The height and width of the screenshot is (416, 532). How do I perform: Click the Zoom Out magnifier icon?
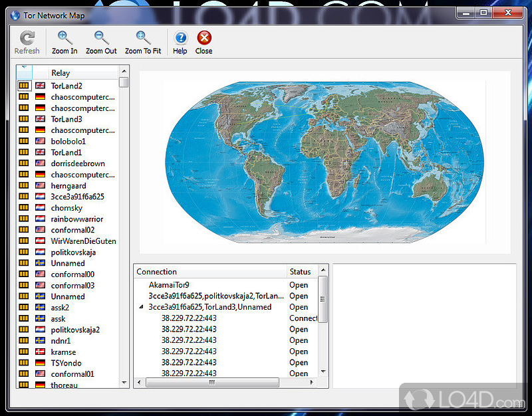pos(101,38)
